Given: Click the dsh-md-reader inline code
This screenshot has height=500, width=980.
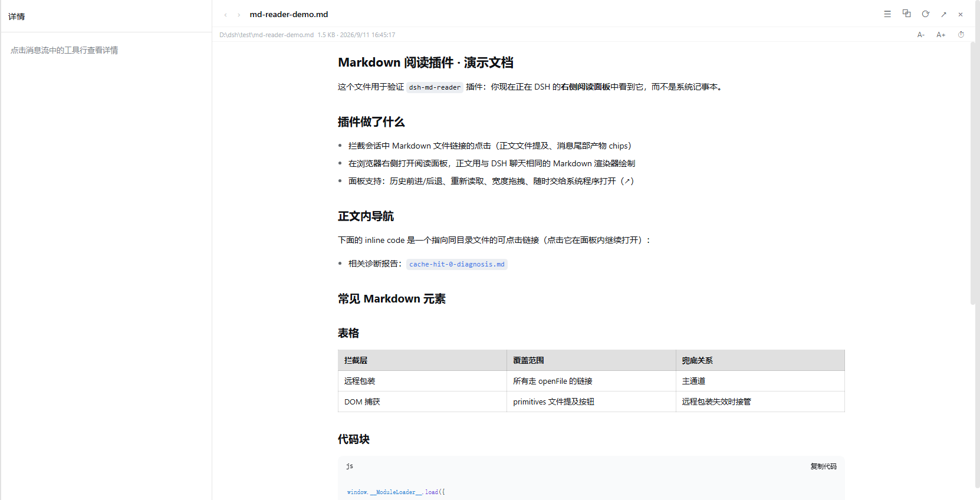Looking at the screenshot, I should click(x=435, y=87).
